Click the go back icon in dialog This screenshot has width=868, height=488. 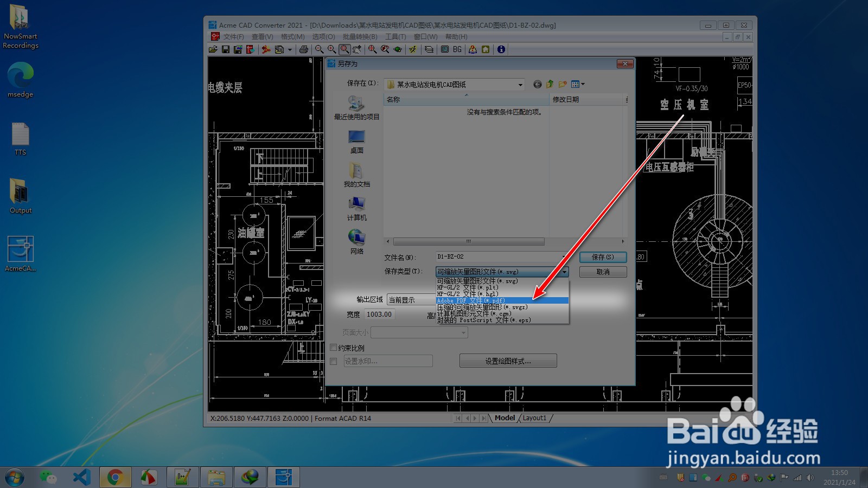click(x=537, y=84)
